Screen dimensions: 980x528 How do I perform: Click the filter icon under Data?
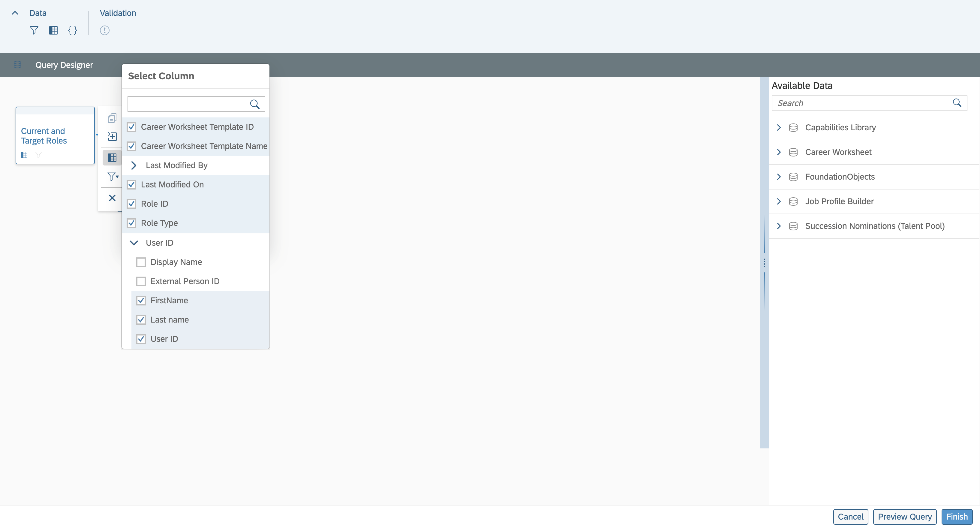click(34, 30)
